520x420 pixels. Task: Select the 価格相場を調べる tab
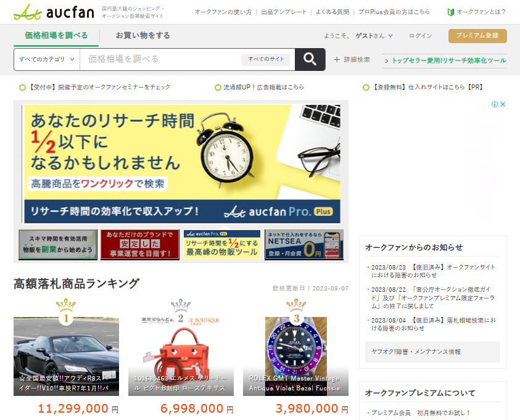click(x=56, y=36)
